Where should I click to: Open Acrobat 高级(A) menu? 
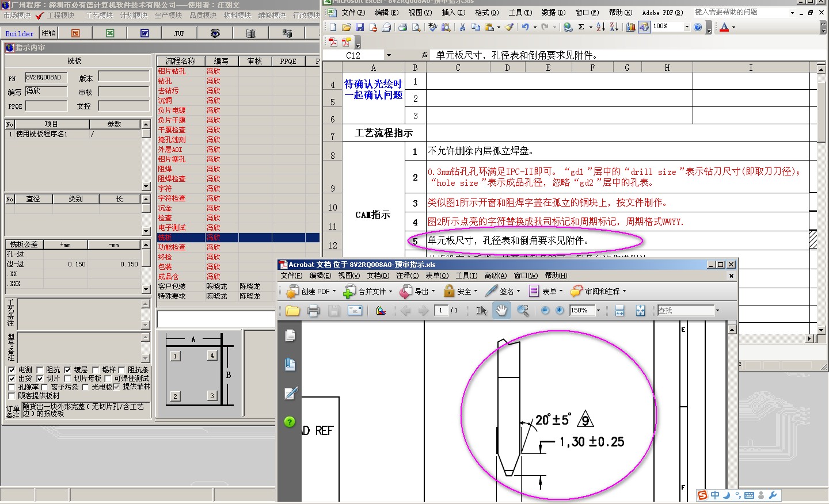[496, 276]
